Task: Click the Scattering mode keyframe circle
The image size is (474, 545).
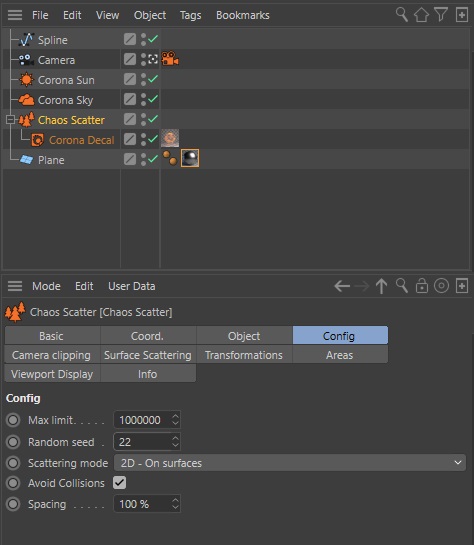Action: click(13, 463)
